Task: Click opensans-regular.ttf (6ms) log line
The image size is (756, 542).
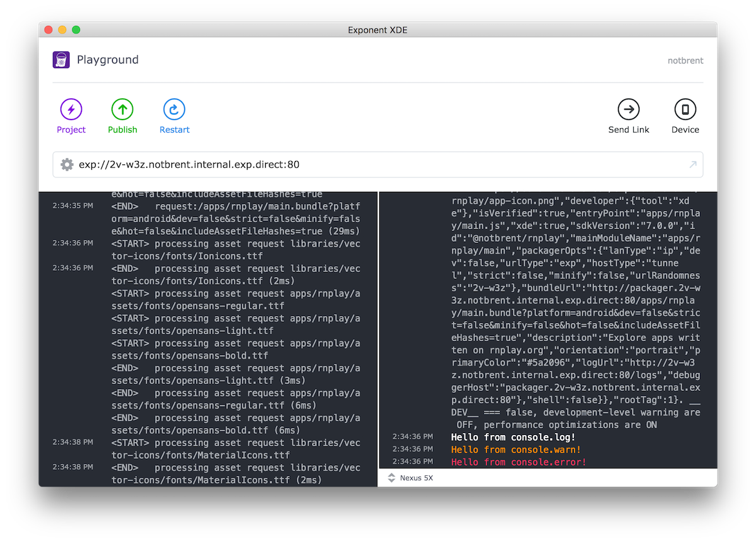Action: pyautogui.click(x=236, y=399)
